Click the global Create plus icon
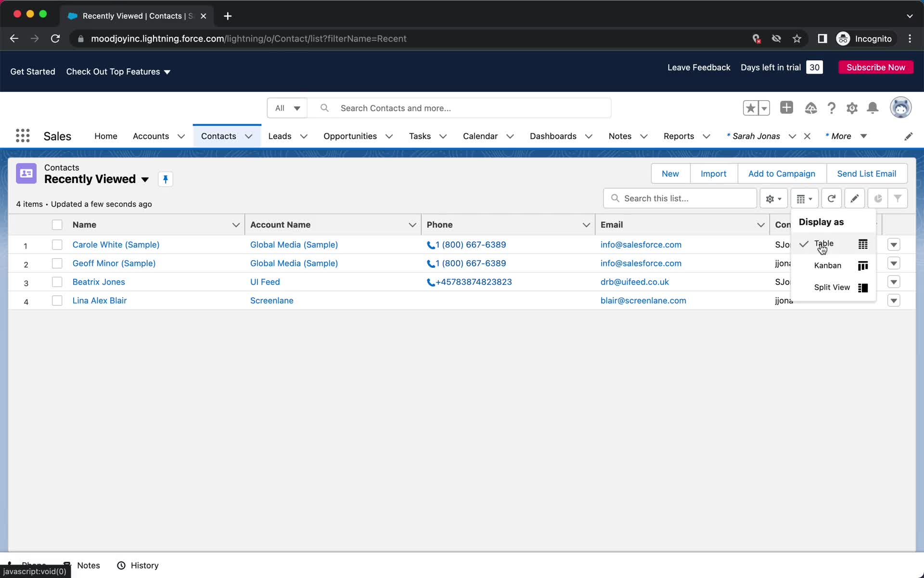 pos(786,107)
